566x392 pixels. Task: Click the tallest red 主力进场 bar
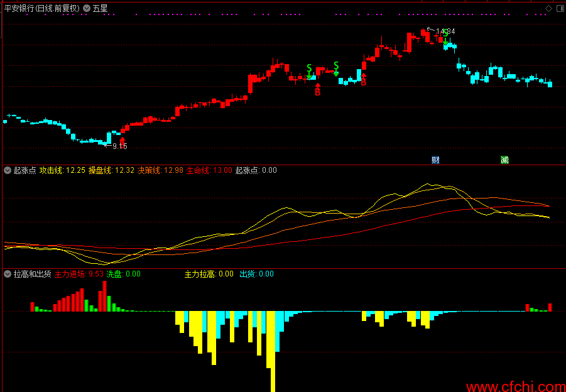(x=105, y=296)
